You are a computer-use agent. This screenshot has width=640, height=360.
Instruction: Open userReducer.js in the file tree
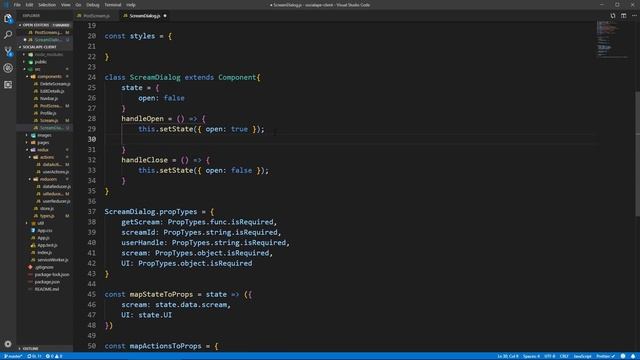[56, 201]
